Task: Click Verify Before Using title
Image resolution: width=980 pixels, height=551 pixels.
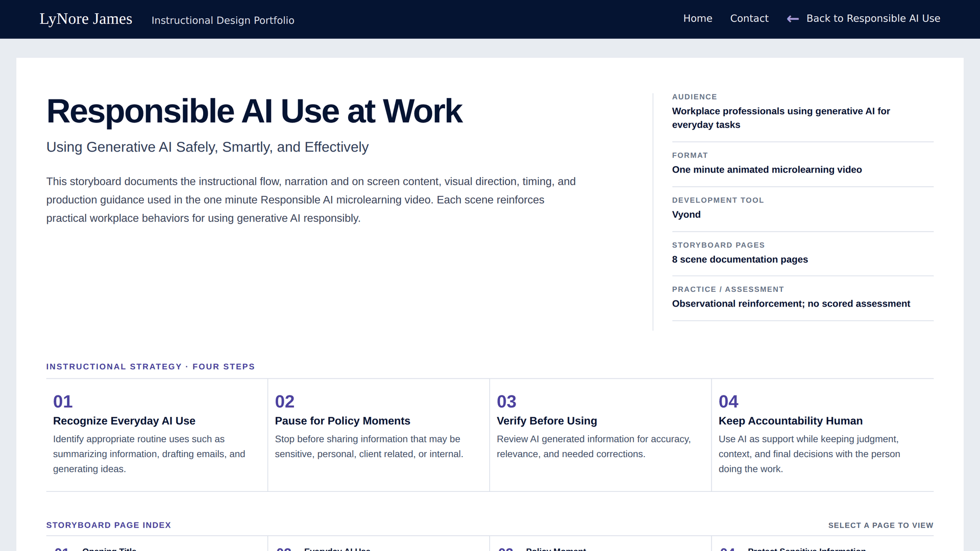Action: pyautogui.click(x=547, y=421)
